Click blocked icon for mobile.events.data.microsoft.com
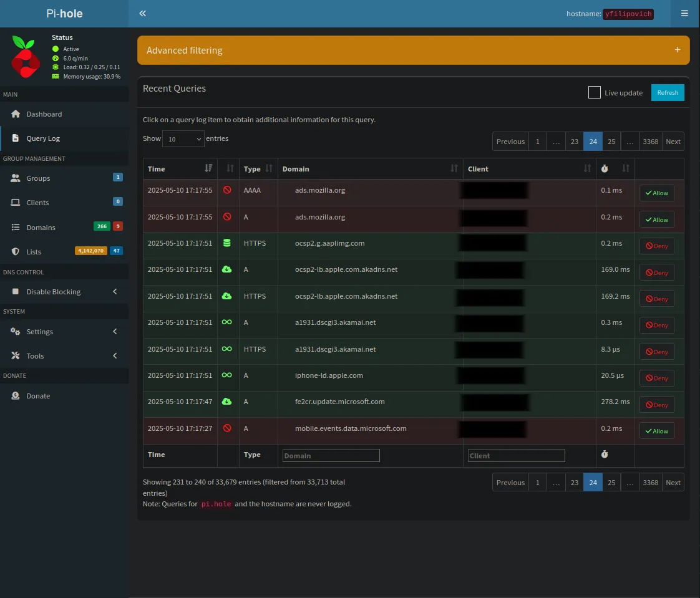Viewport: 700px width, 598px height. tap(227, 428)
